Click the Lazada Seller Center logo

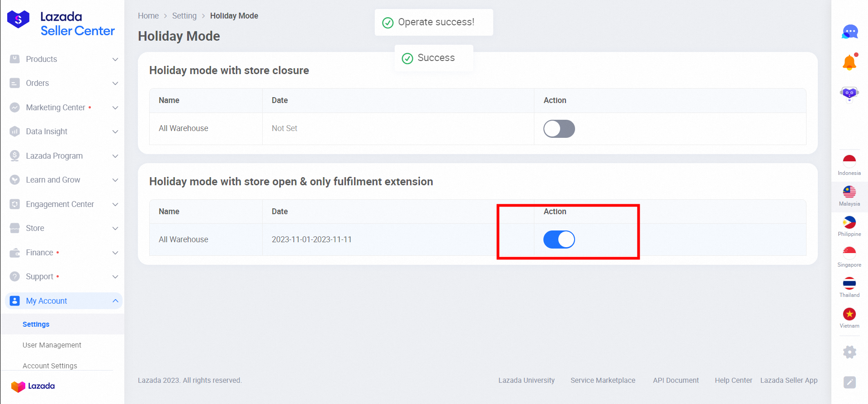point(61,23)
